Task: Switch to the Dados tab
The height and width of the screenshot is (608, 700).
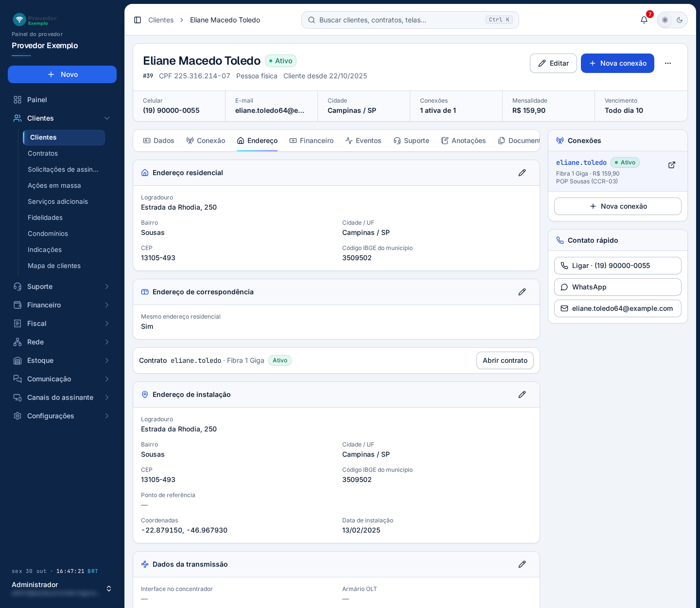Action: 158,141
